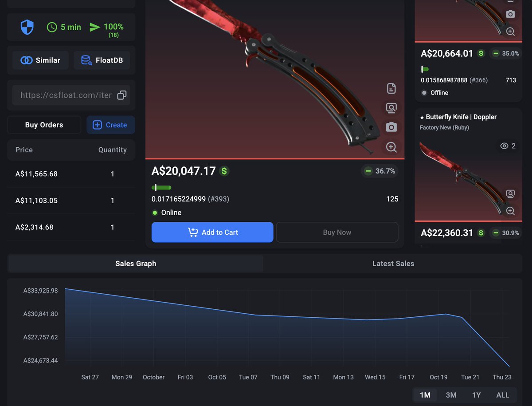
Task: Select the A$11,103.05 buy order row
Action: click(x=71, y=201)
